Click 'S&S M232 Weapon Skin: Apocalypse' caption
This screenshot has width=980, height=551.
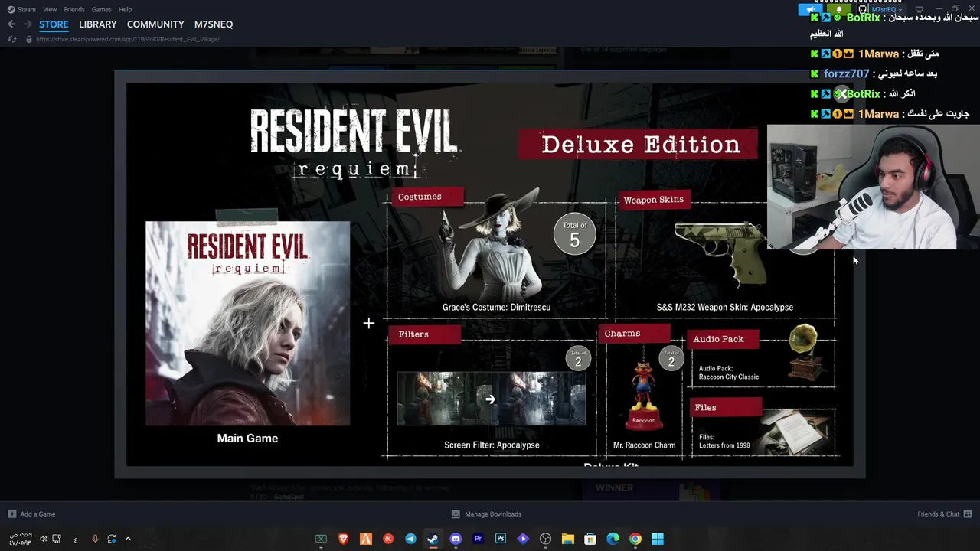tap(724, 307)
